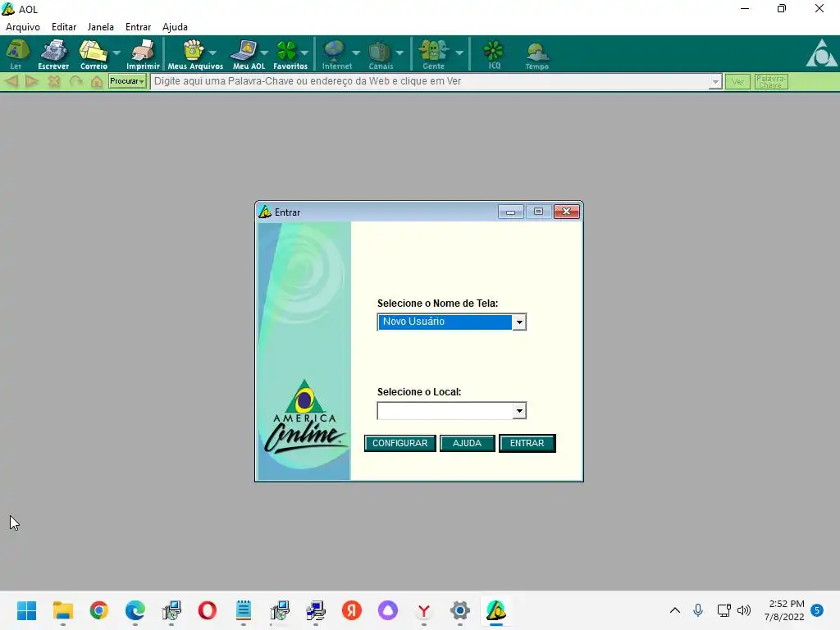This screenshot has height=630, width=840.
Task: Open the Ler mail icon
Action: pyautogui.click(x=17, y=54)
